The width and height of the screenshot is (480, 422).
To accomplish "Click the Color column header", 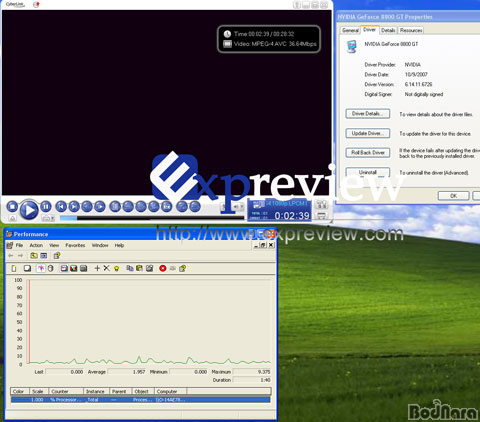I will 20,391.
